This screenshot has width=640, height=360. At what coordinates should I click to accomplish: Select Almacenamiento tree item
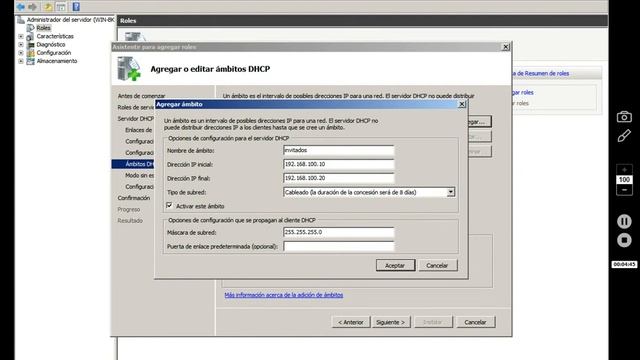(57, 61)
